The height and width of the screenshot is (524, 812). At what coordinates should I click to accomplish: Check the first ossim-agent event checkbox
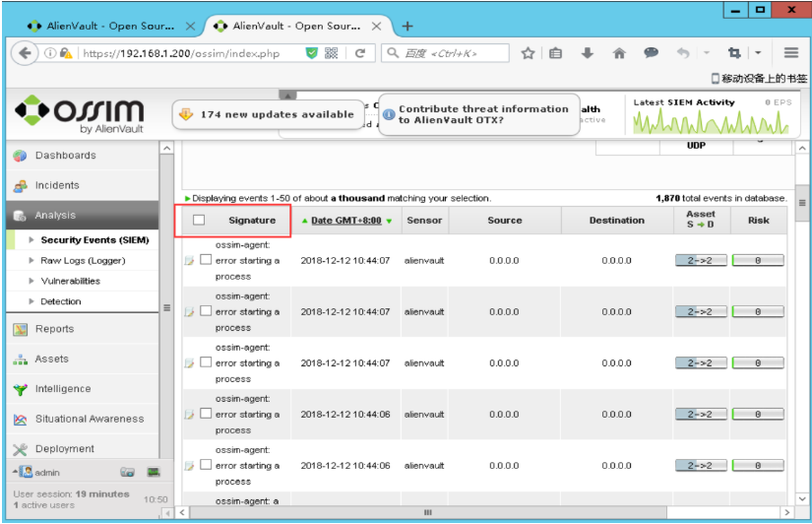click(206, 259)
